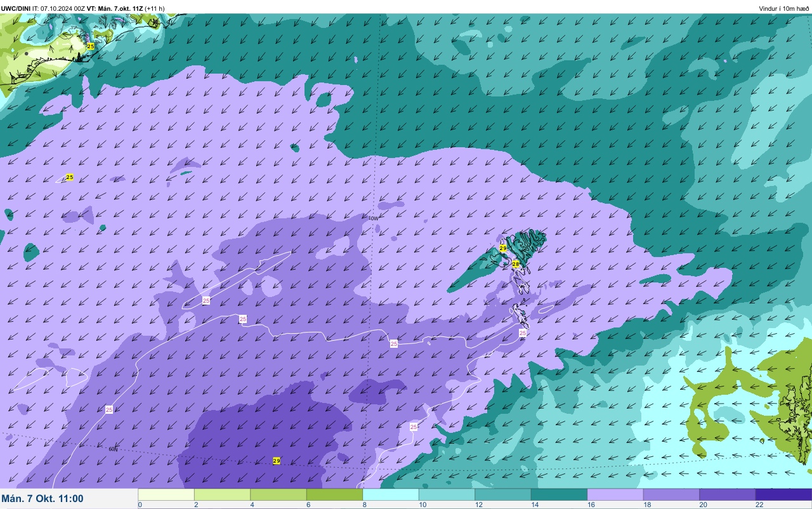812x509 pixels.
Task: Select the 20–22 m/s violet legend swatch
Action: point(728,494)
